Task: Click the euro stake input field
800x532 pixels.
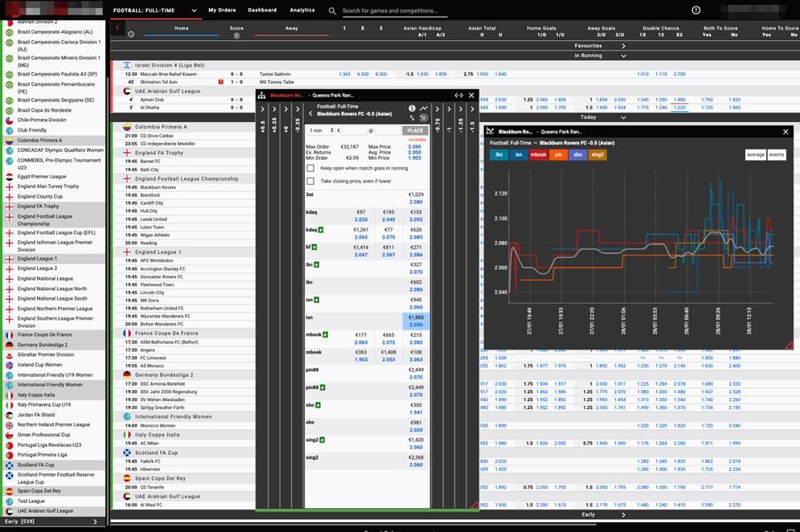Action: click(354, 130)
